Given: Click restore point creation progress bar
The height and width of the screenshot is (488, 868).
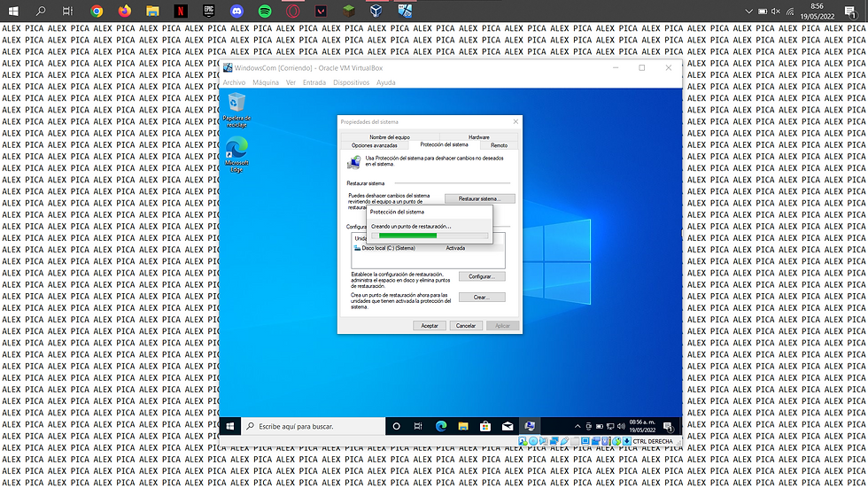Looking at the screenshot, I should (x=430, y=236).
